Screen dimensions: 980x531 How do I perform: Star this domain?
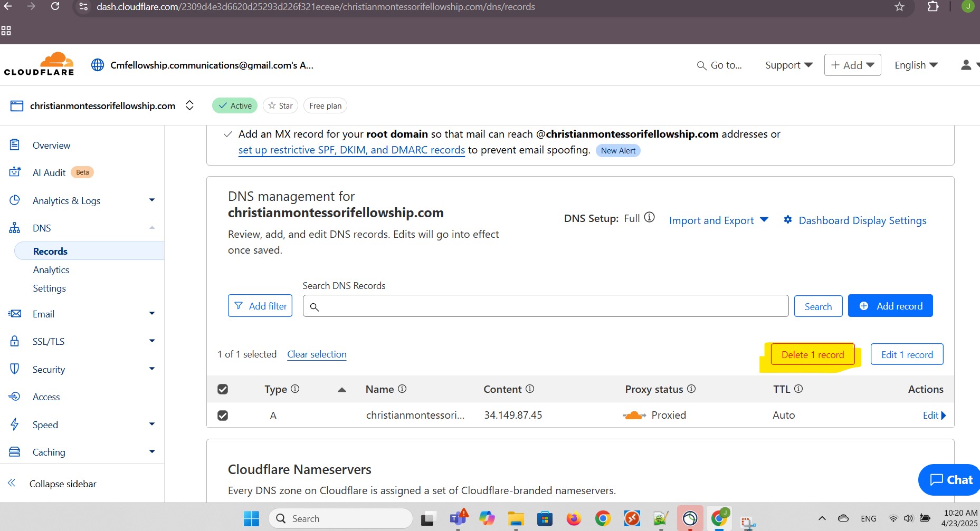(280, 105)
